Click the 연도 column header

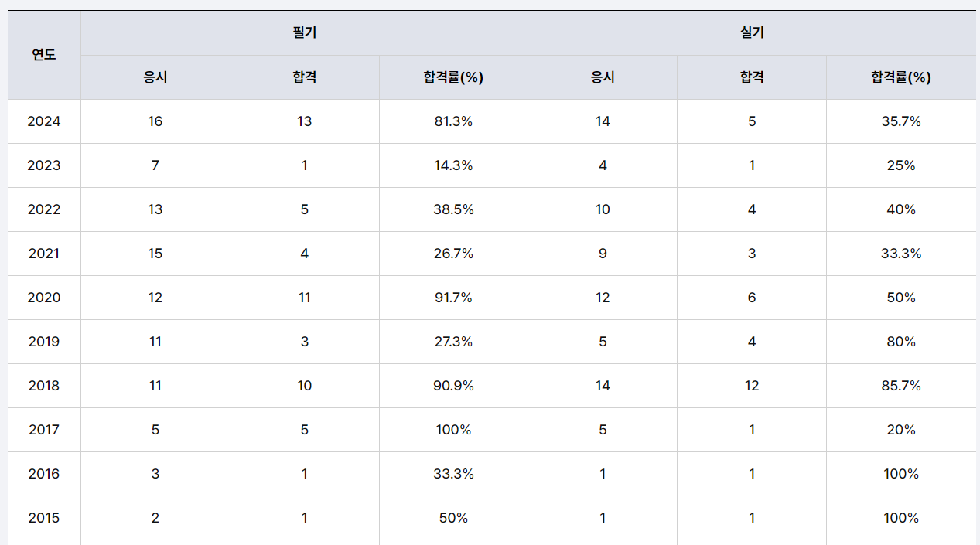(44, 55)
